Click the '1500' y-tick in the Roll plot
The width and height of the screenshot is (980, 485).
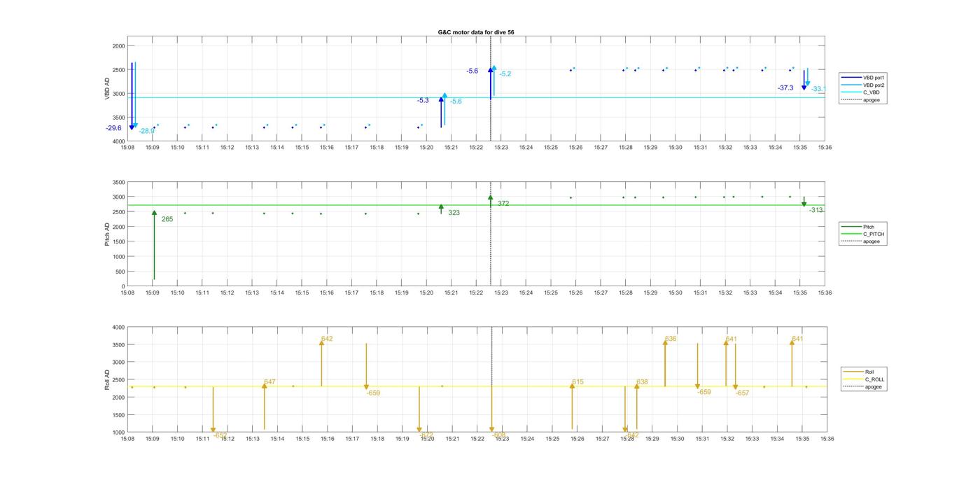click(118, 415)
